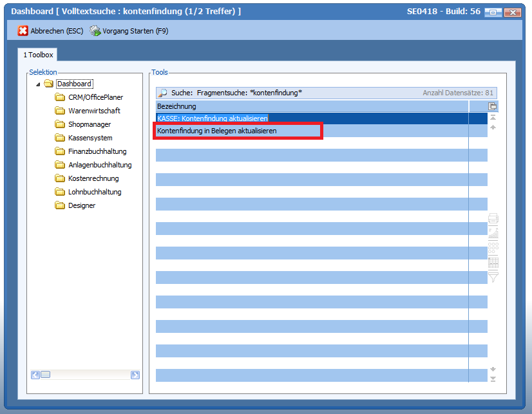
Task: Switch to the 1 Toolbox tab
Action: click(x=38, y=55)
